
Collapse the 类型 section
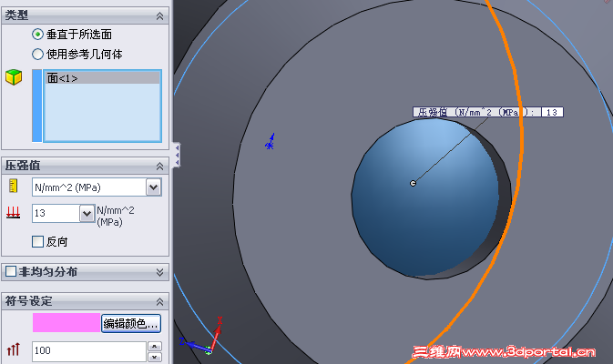160,16
